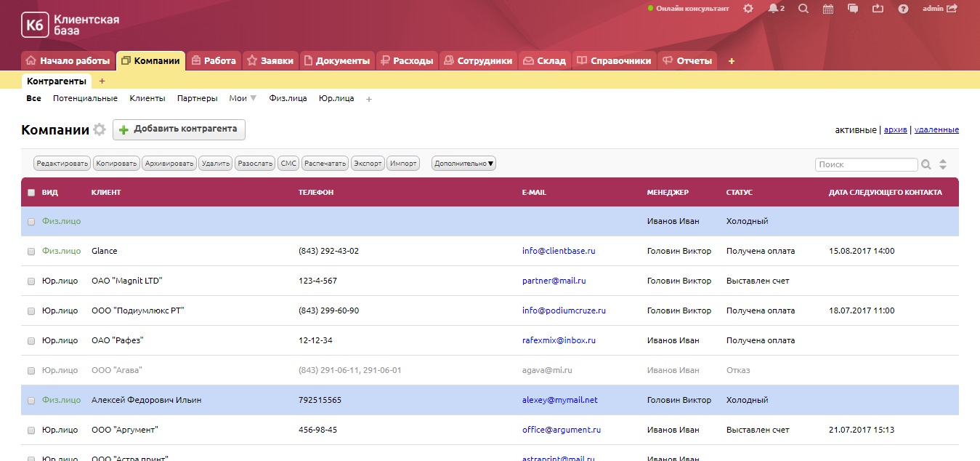The image size is (980, 461).
Task: Click Добавить контрагента button
Action: tap(179, 129)
